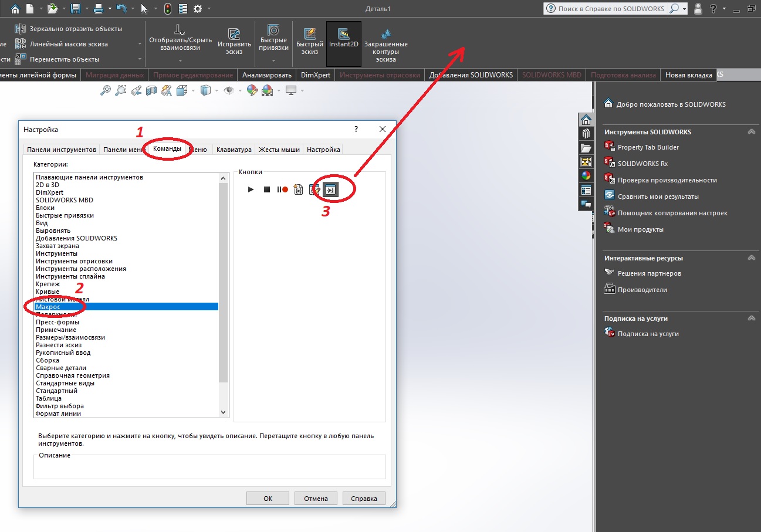
Task: Toggle Shaded Sketch Contours
Action: pos(385,45)
